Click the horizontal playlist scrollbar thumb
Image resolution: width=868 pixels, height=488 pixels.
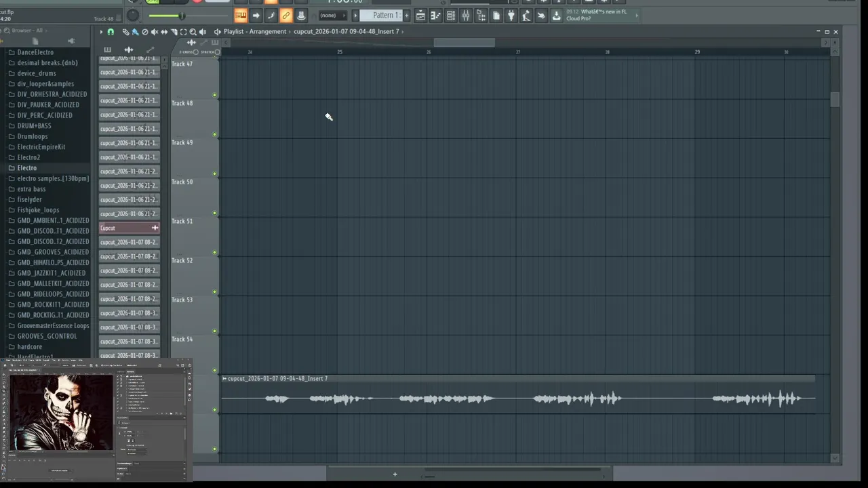click(464, 43)
